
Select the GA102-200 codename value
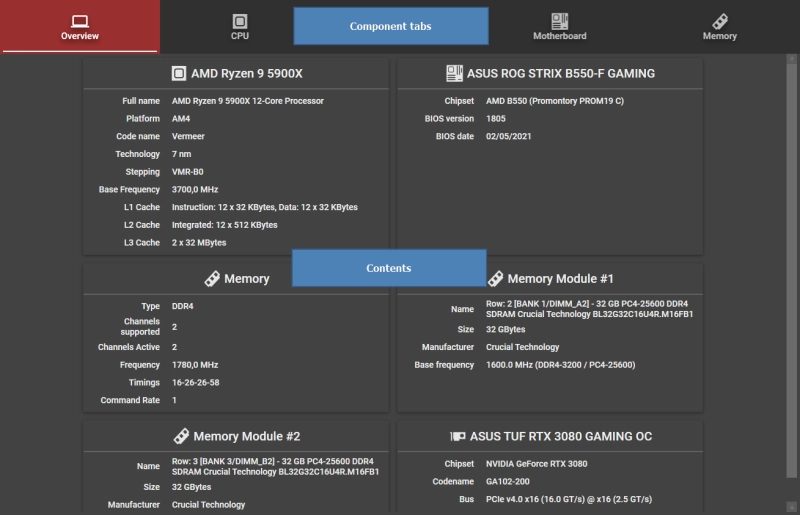coord(508,482)
